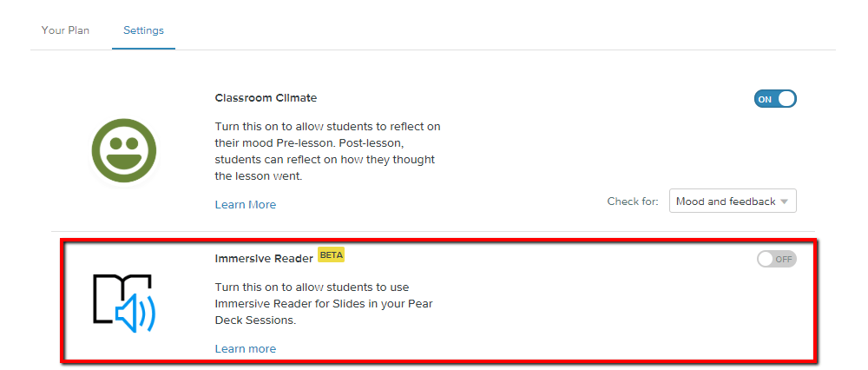Click the OFF text on the grey switch
This screenshot has width=868, height=370.
(784, 259)
